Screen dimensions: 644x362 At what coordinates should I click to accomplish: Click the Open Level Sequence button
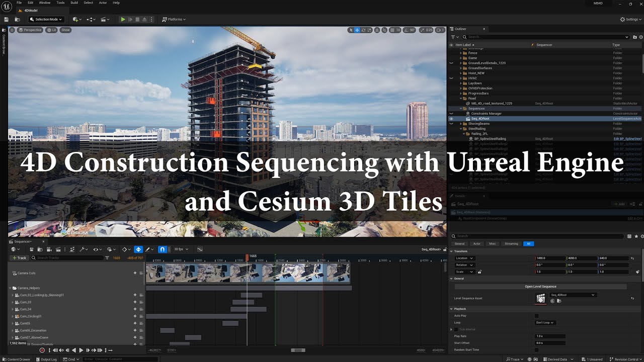[540, 287]
